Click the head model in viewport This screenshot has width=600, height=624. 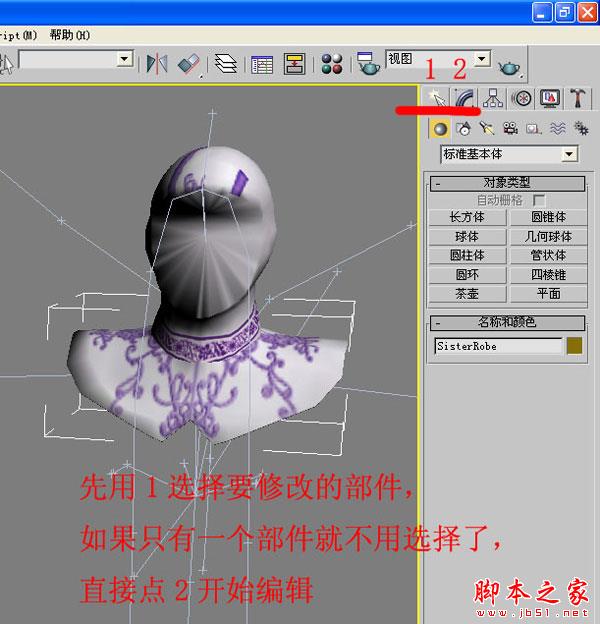point(211,231)
